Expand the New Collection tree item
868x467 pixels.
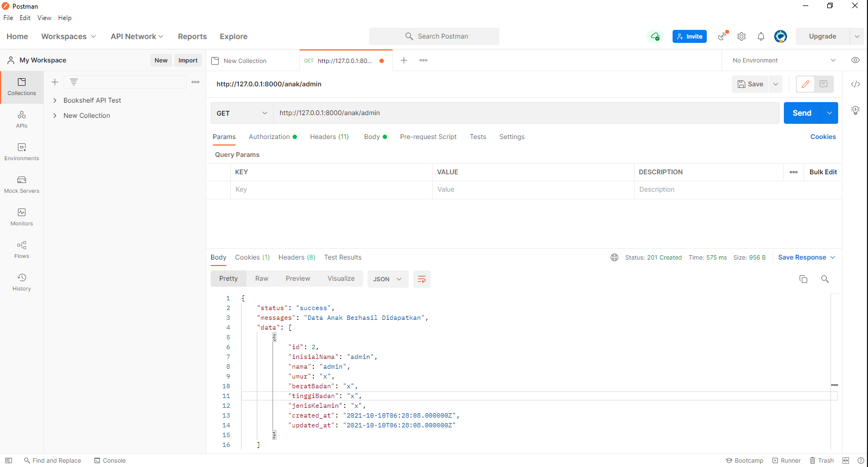pyautogui.click(x=55, y=116)
